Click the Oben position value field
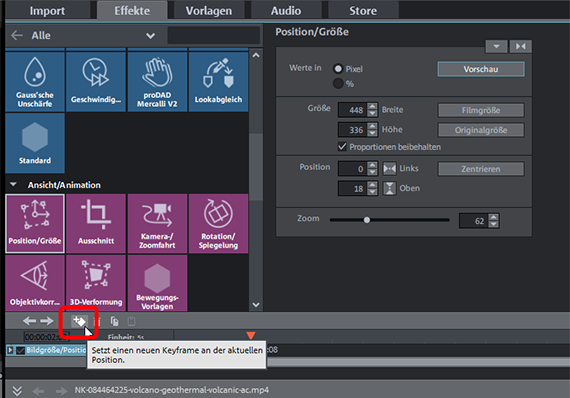 (352, 189)
